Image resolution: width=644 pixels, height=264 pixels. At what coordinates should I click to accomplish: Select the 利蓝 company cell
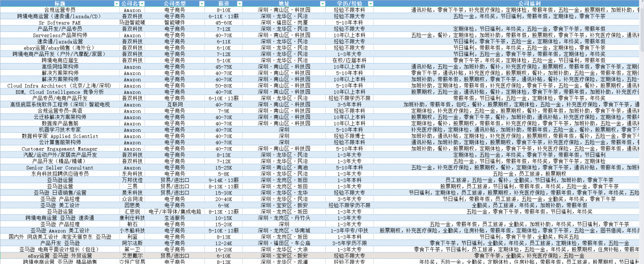click(132, 237)
